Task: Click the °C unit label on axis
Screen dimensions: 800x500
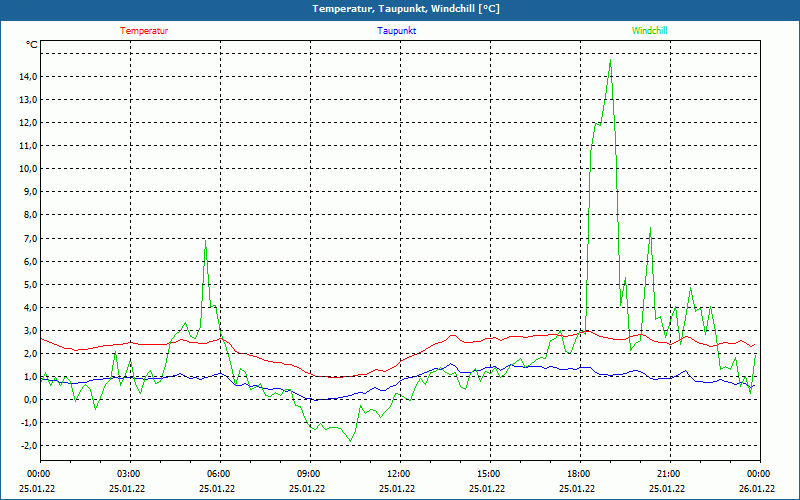Action: tap(32, 45)
